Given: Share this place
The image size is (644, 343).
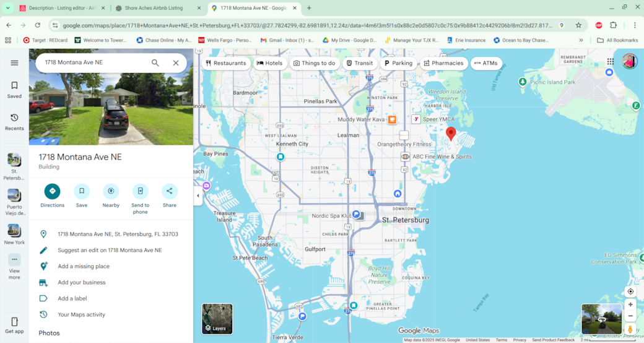Looking at the screenshot, I should tap(169, 191).
